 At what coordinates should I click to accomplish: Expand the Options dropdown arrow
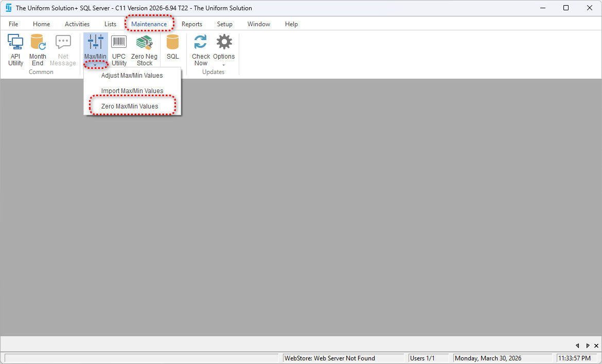pyautogui.click(x=224, y=65)
